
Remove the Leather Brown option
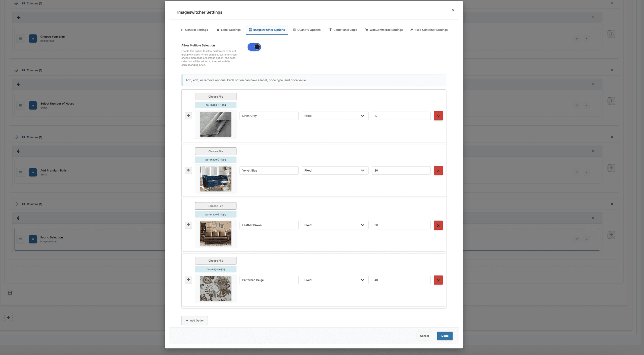coord(438,225)
